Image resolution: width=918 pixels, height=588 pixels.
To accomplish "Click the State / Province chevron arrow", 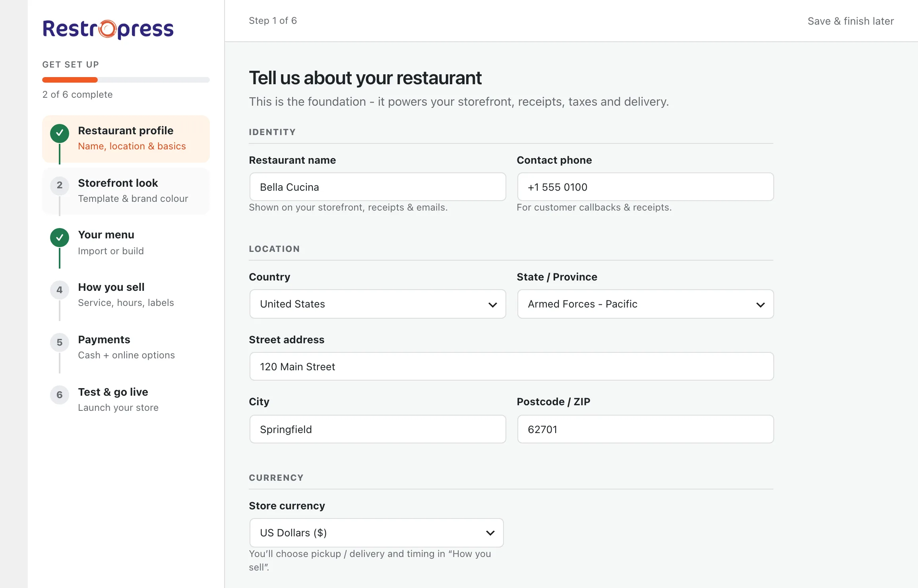I will [760, 305].
